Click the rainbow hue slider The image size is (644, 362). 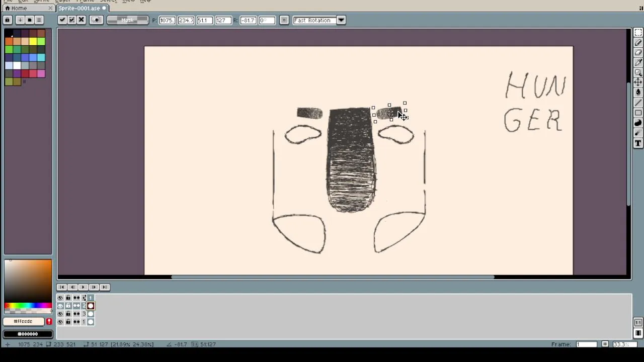[x=28, y=306]
